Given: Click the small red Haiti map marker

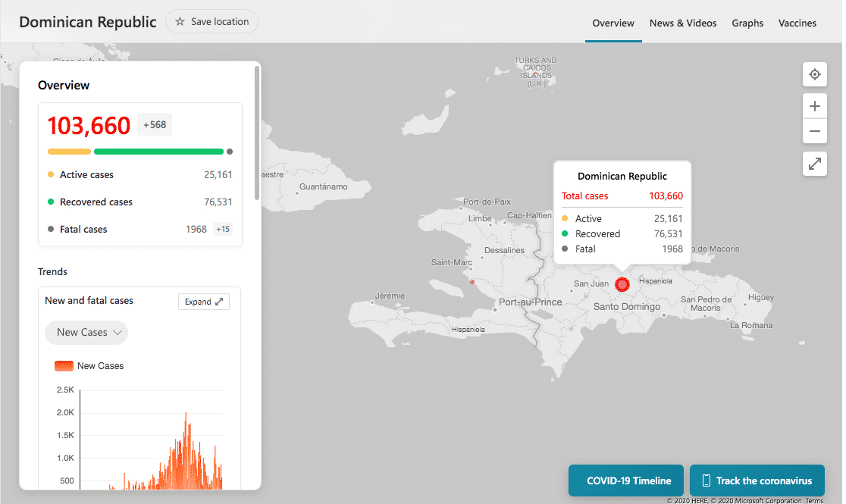Looking at the screenshot, I should click(472, 282).
